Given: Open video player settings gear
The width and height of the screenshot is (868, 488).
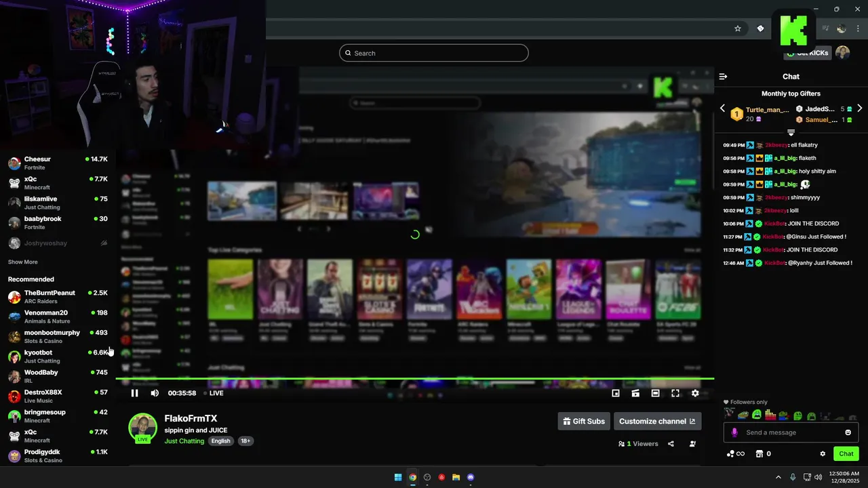Looking at the screenshot, I should click(695, 393).
